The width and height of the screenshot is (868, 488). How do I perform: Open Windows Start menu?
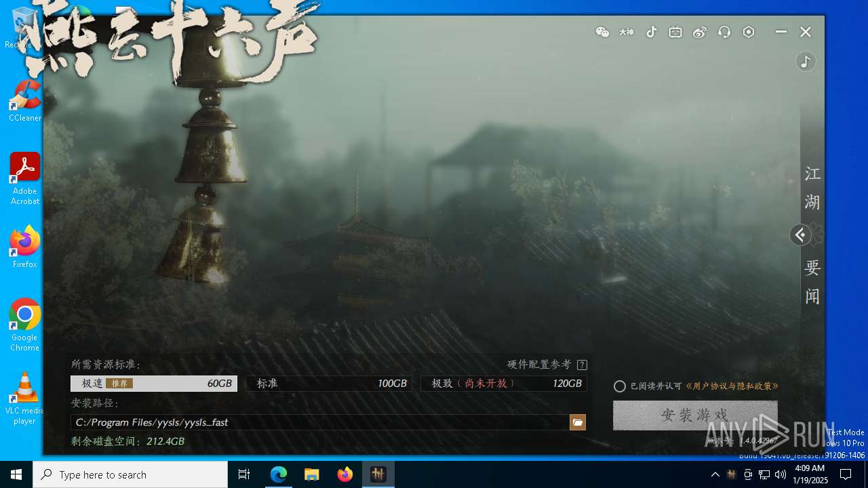[x=16, y=474]
